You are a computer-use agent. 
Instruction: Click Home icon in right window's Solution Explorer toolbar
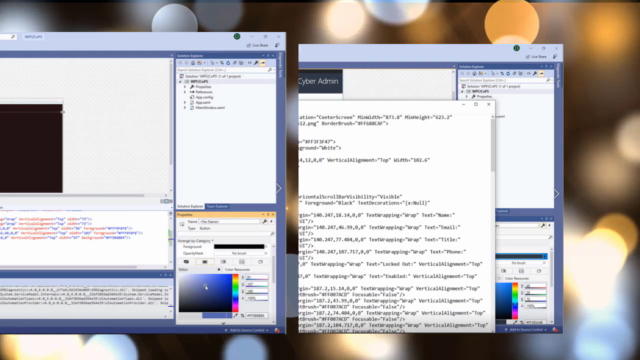point(474,73)
